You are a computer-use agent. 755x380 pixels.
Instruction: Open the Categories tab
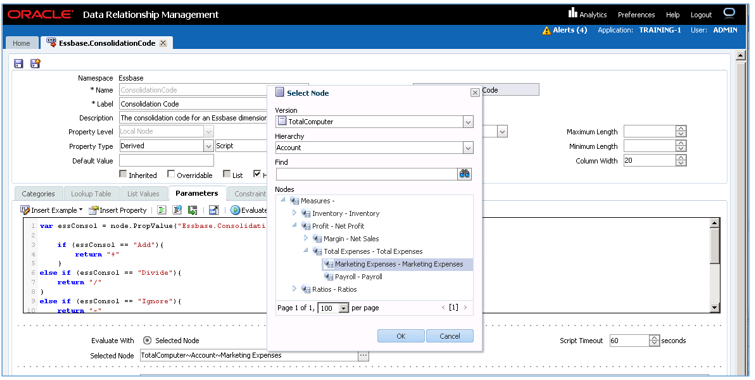pos(38,194)
